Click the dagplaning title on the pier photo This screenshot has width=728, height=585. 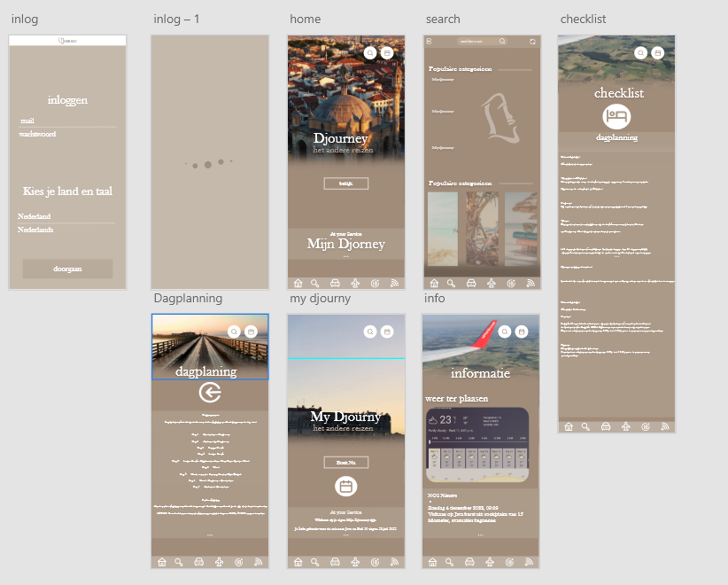coord(206,371)
